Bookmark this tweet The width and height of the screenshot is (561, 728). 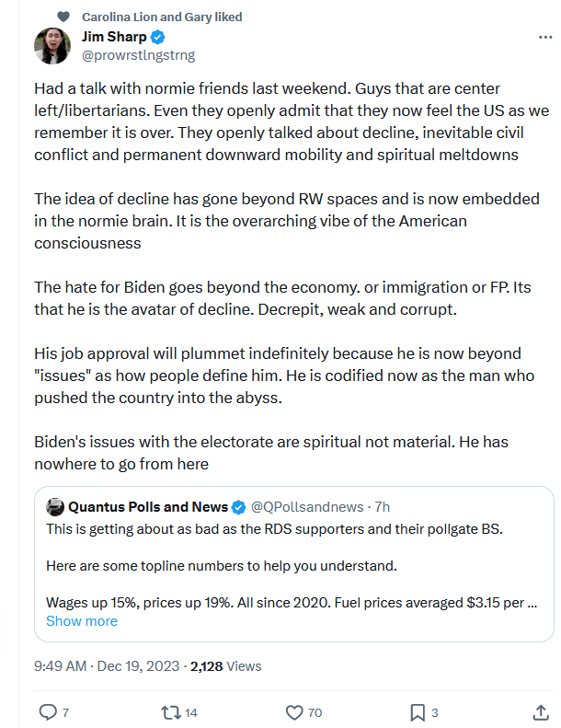[x=418, y=712]
